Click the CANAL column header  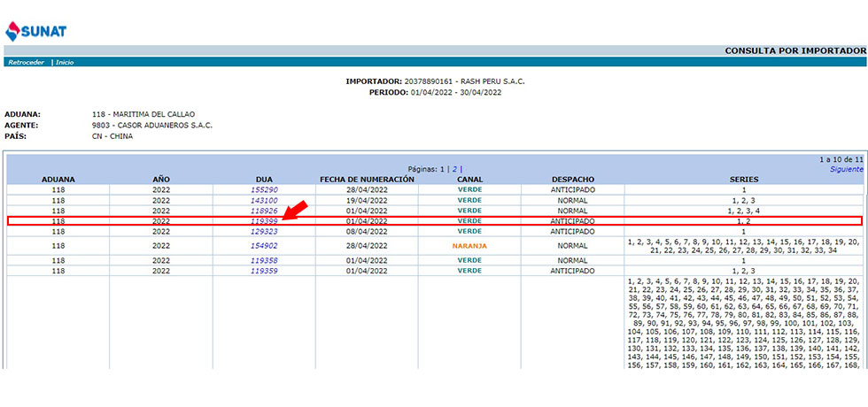tap(469, 179)
